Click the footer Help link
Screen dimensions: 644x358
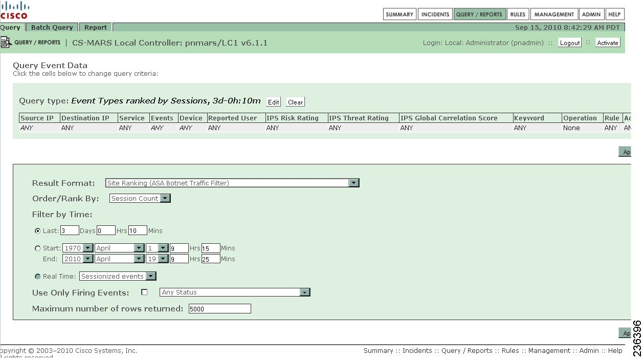(x=615, y=351)
